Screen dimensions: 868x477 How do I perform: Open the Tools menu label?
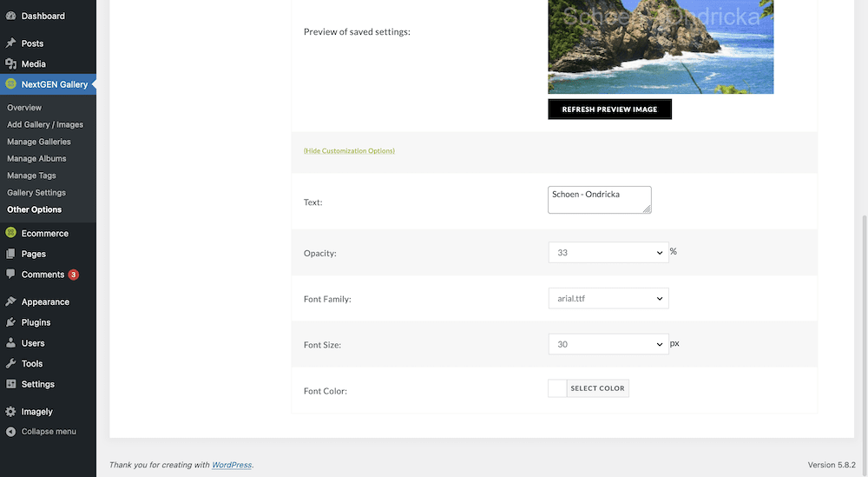point(31,363)
